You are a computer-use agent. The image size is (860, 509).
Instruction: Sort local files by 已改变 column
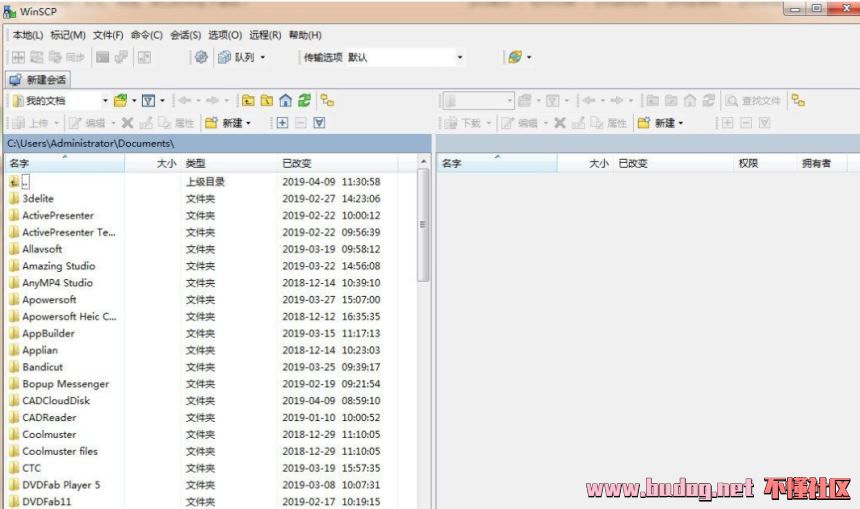pos(338,163)
